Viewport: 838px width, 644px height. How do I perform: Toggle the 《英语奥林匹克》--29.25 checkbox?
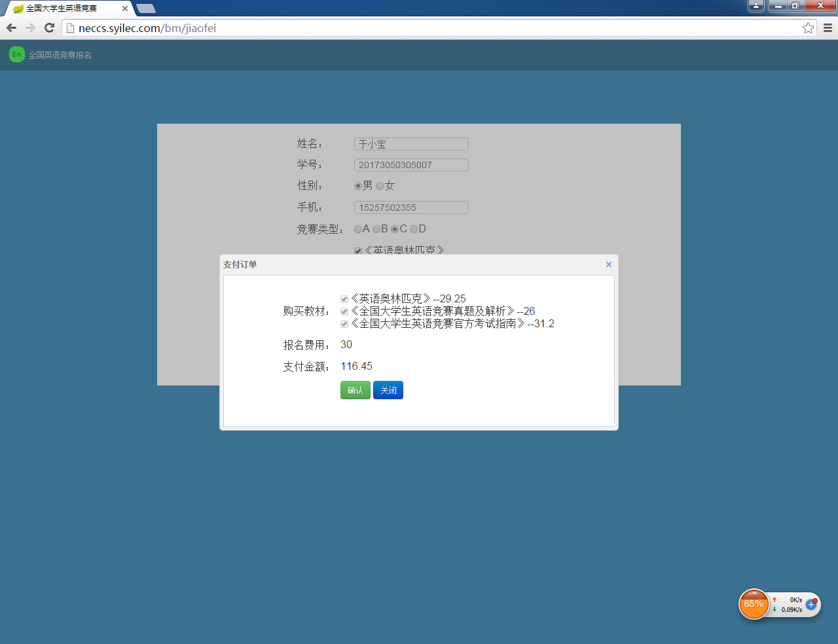pos(344,299)
